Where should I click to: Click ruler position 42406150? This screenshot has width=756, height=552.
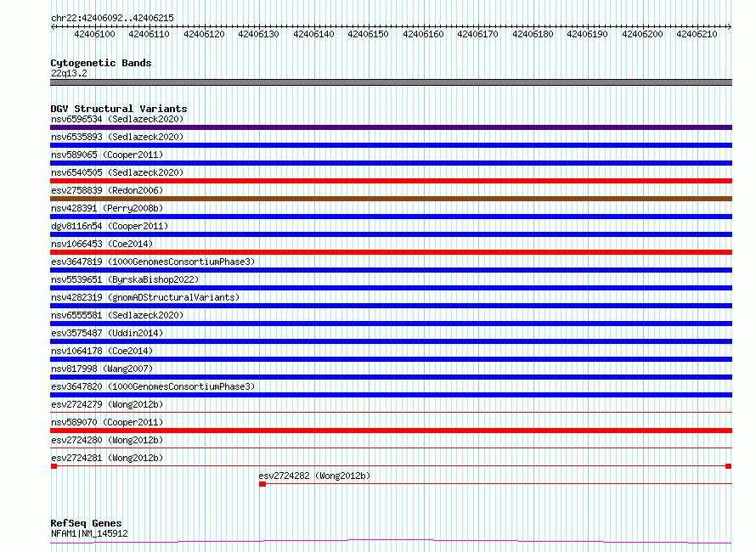[x=369, y=34]
